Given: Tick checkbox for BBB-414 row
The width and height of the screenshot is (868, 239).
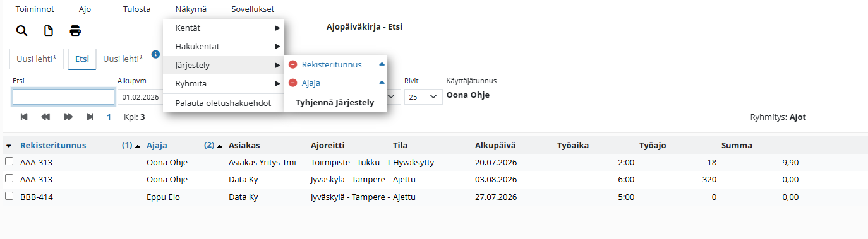Looking at the screenshot, I should point(9,196).
